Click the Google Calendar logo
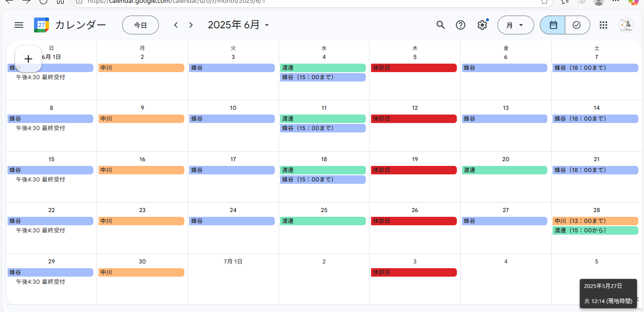Screen dimensions: 644x312 (x=41, y=25)
